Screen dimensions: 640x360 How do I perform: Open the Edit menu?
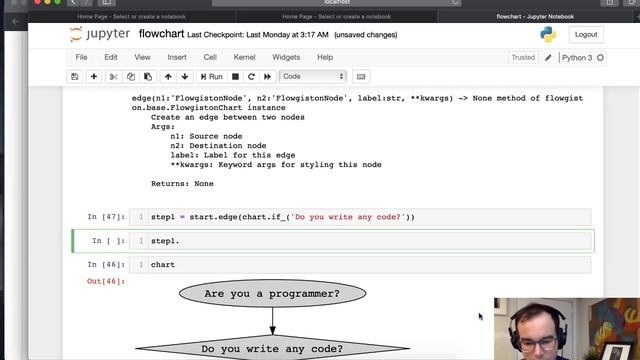coord(111,57)
